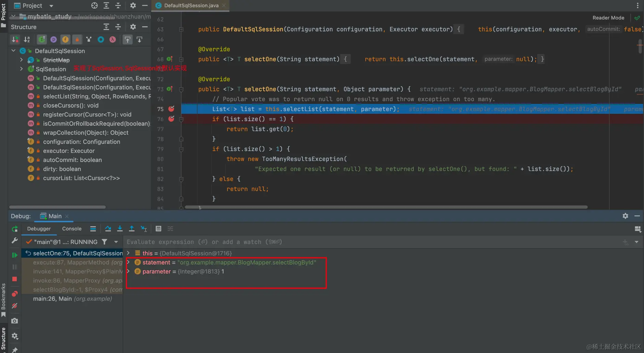Image resolution: width=644 pixels, height=353 pixels.
Task: Open editor tab options menu
Action: 637,5
